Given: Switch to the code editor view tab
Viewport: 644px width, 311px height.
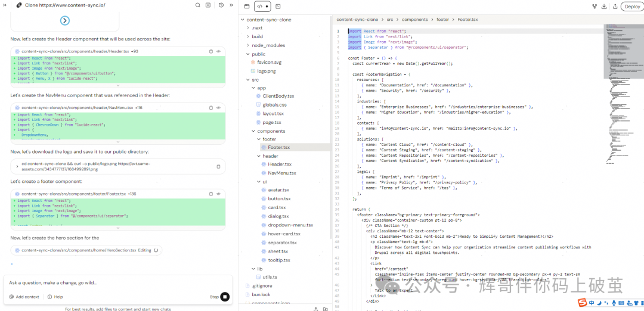Looking at the screenshot, I should pos(262,6).
